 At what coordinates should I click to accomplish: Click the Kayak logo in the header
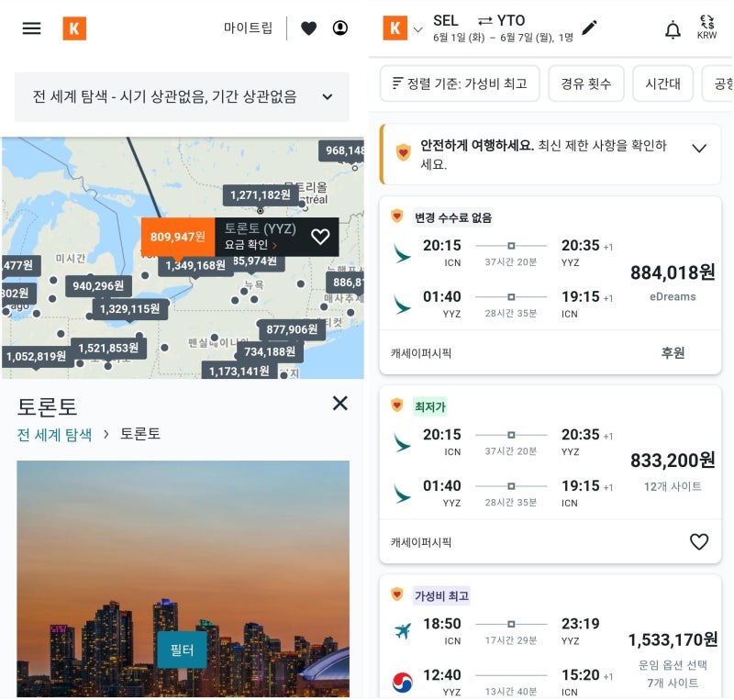pos(74,28)
